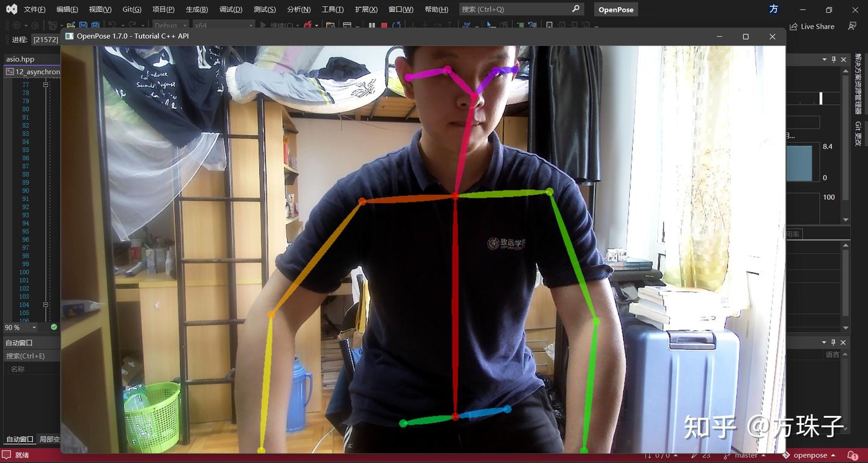Open the 90 % zoom dropdown

coord(34,327)
